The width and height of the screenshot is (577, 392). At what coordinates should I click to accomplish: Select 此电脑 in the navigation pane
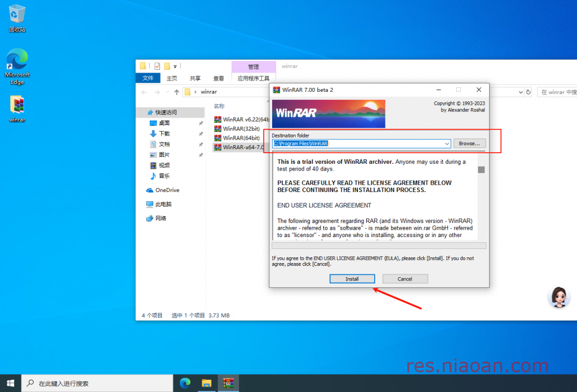(x=163, y=204)
